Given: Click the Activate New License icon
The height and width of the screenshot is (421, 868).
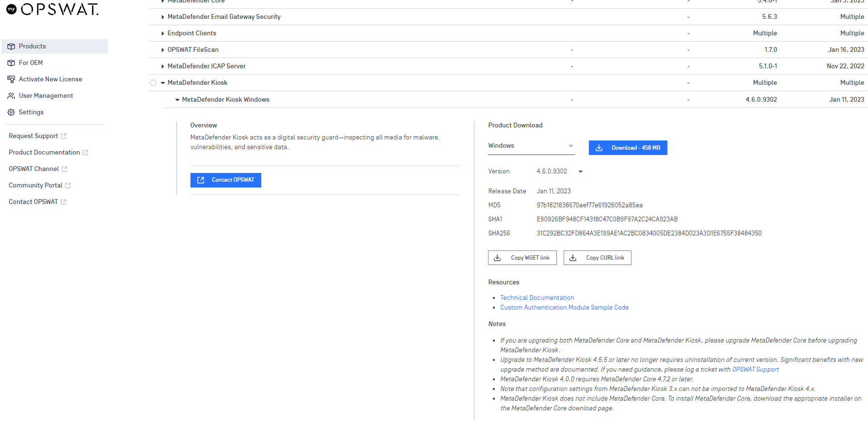Looking at the screenshot, I should pyautogui.click(x=11, y=79).
